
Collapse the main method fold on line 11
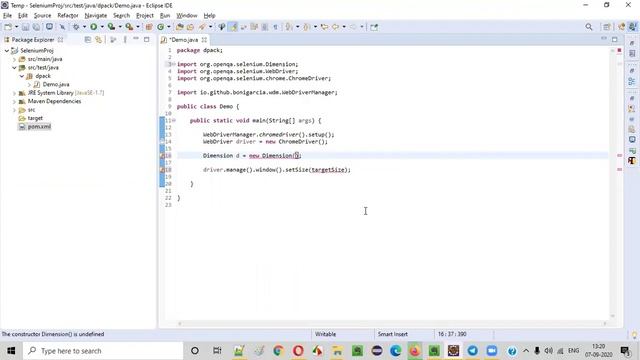pyautogui.click(x=174, y=120)
